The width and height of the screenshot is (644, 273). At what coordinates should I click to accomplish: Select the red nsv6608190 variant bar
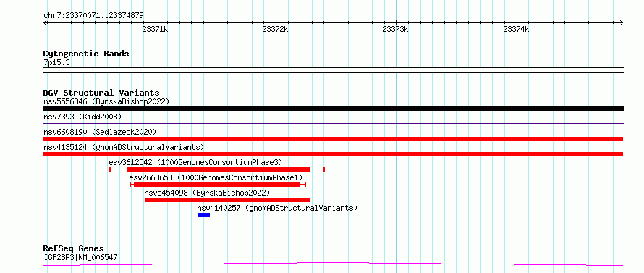pyautogui.click(x=333, y=139)
